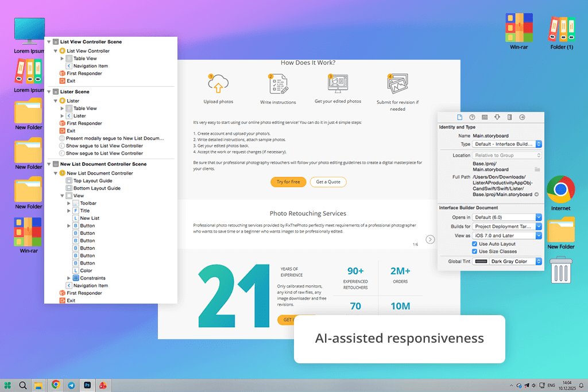
Task: Click the 2M+ orders figure
Action: pos(400,271)
